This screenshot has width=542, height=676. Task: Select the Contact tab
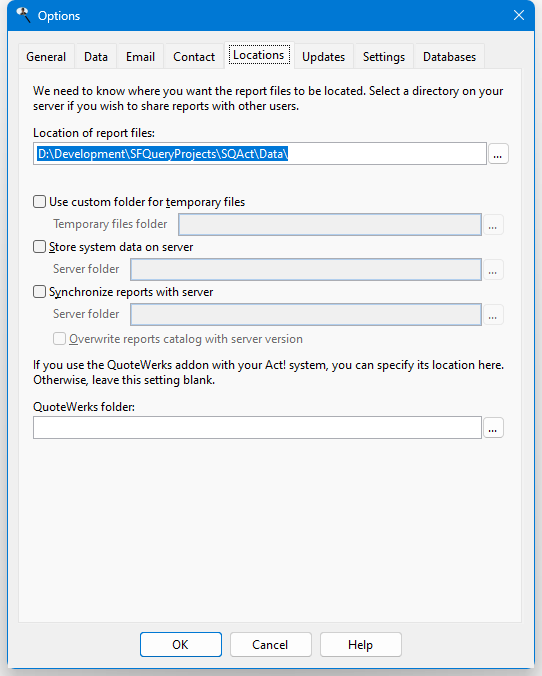[194, 56]
